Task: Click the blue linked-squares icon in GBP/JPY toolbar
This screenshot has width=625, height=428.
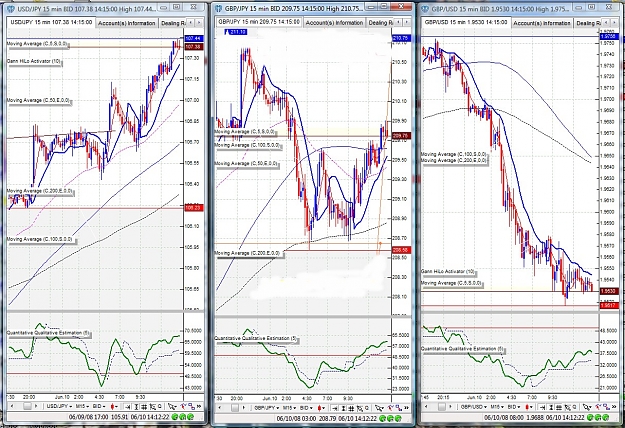Action: click(x=399, y=408)
